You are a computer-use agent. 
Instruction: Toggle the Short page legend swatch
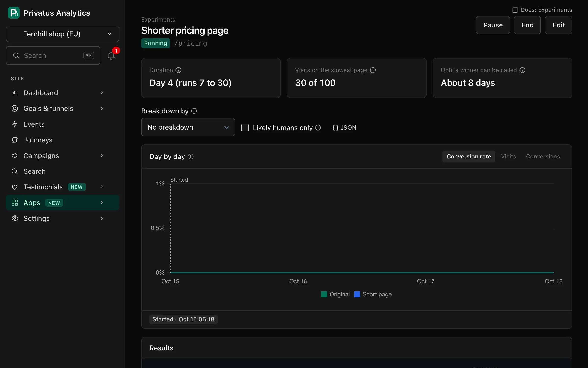[357, 294]
